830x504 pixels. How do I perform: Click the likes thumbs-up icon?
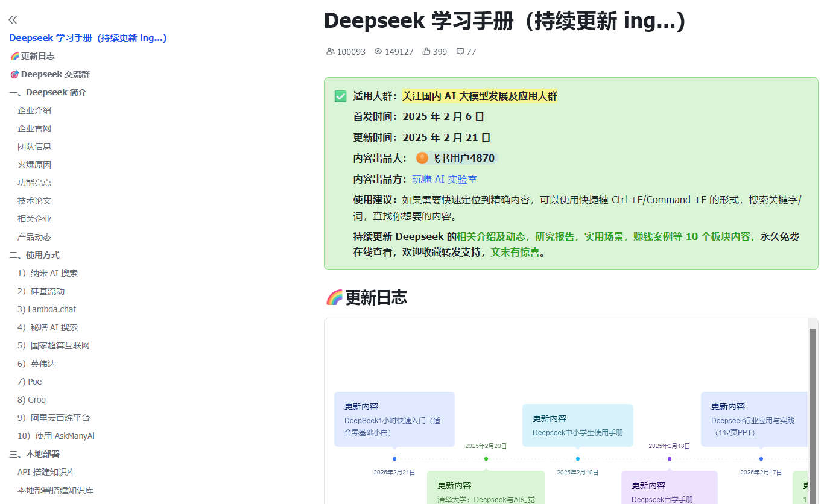click(426, 52)
